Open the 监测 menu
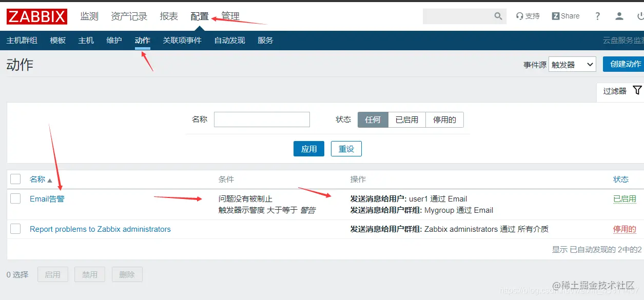Image resolution: width=644 pixels, height=300 pixels. (89, 16)
